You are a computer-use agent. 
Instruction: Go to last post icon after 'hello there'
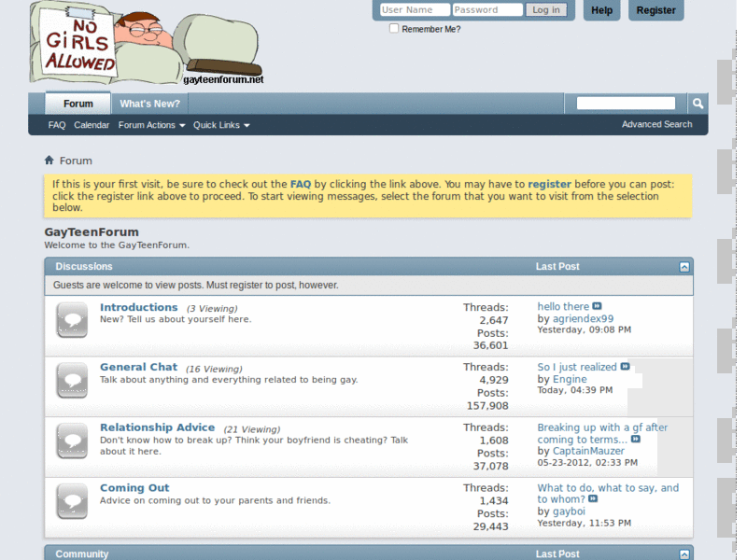pyautogui.click(x=597, y=306)
